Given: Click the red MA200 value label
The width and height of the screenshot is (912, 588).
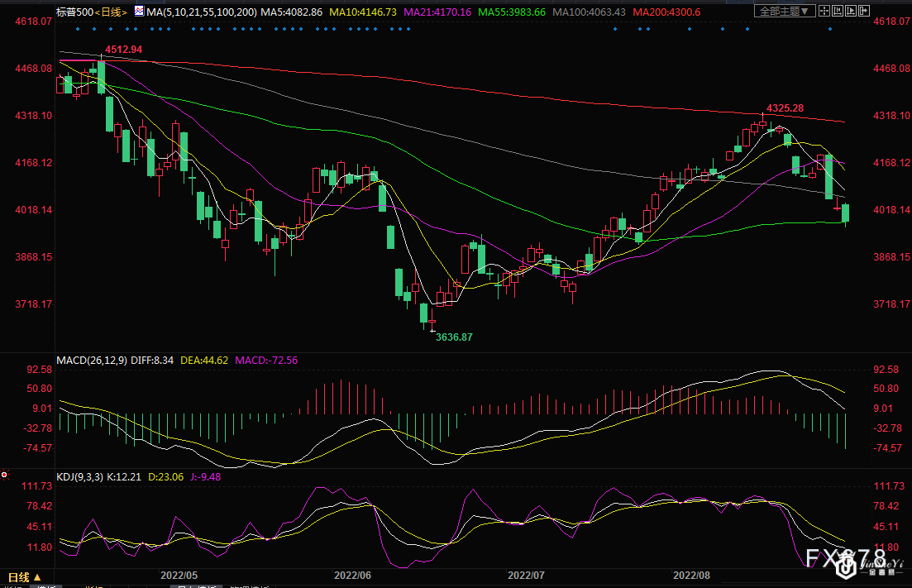Looking at the screenshot, I should coord(667,12).
